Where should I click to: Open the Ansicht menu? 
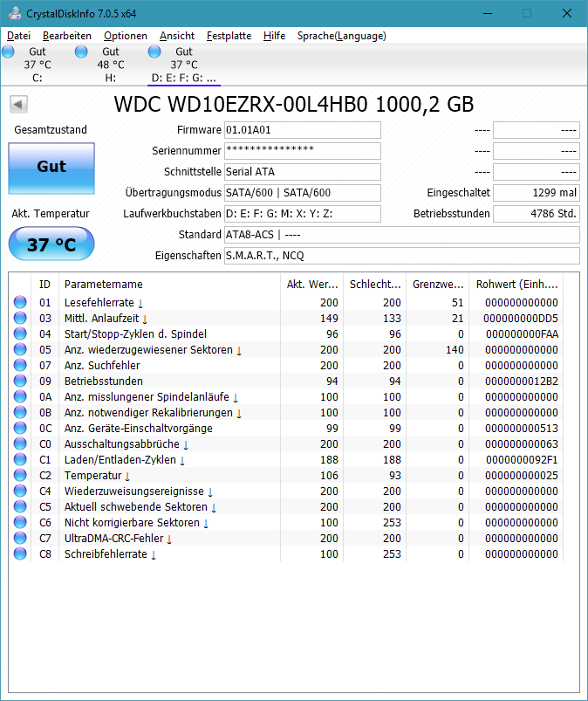(x=177, y=36)
